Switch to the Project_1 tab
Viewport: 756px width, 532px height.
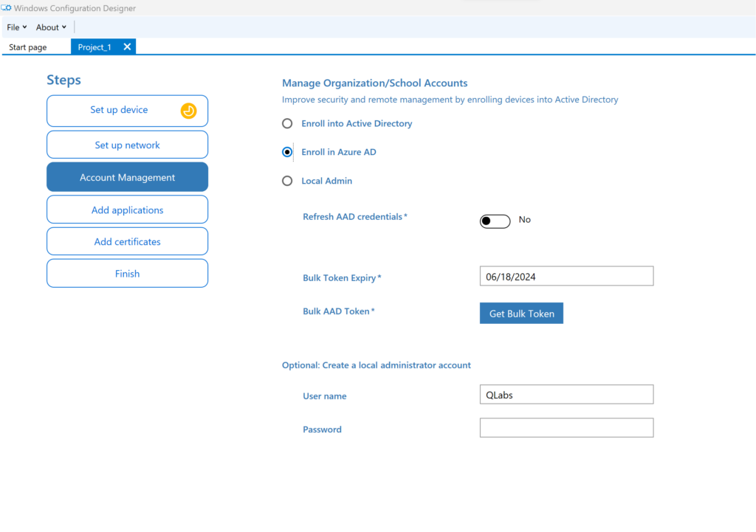[94, 47]
